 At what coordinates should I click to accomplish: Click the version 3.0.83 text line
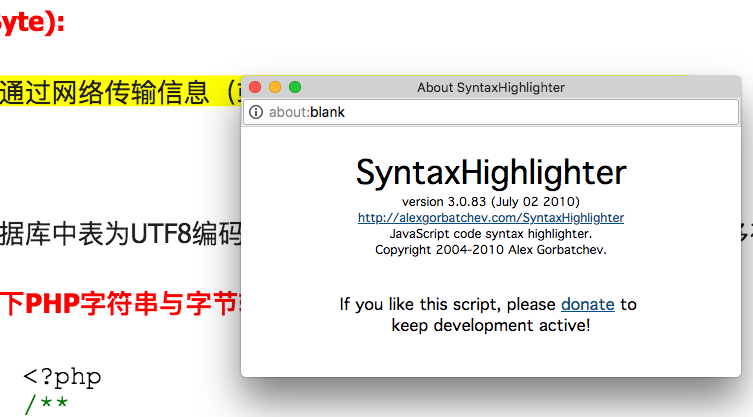[x=490, y=202]
